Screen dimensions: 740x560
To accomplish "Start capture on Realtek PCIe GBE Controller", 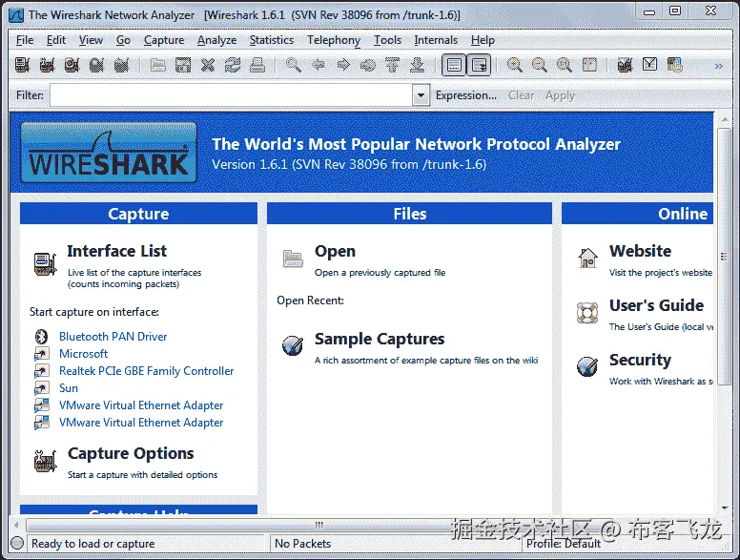I will click(146, 371).
